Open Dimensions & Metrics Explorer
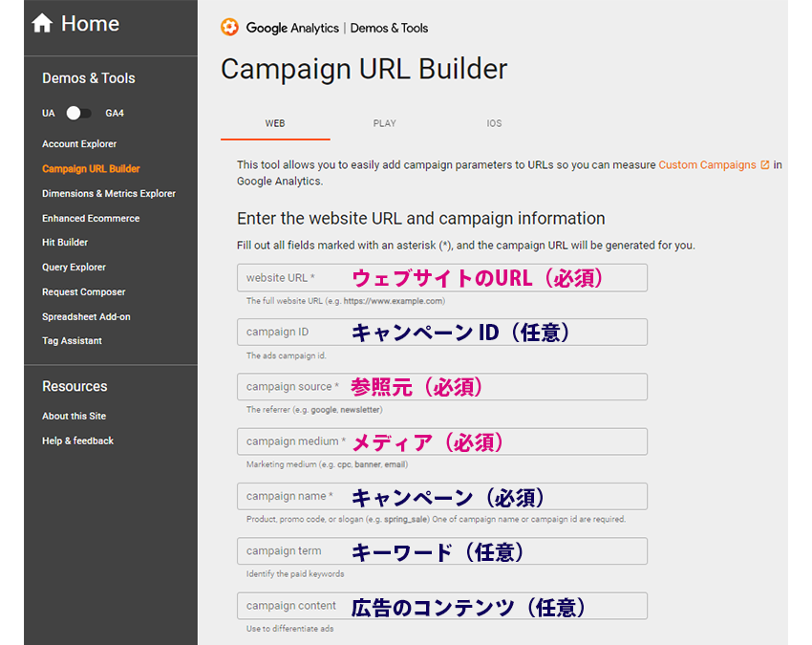 [x=109, y=193]
